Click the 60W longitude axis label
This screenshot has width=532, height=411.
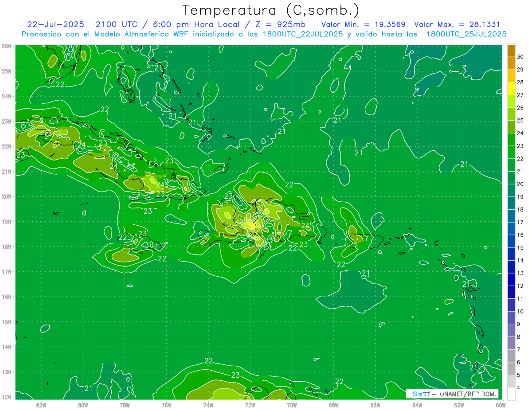[x=501, y=405]
